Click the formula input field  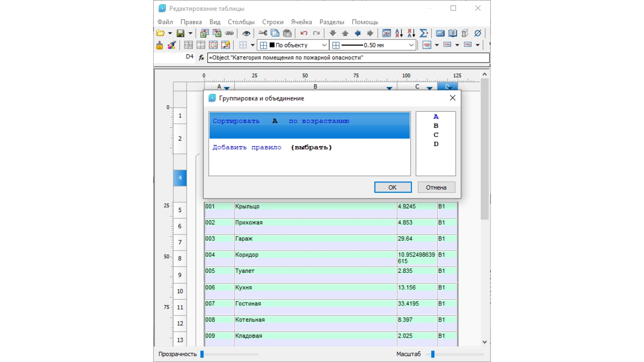tap(348, 58)
